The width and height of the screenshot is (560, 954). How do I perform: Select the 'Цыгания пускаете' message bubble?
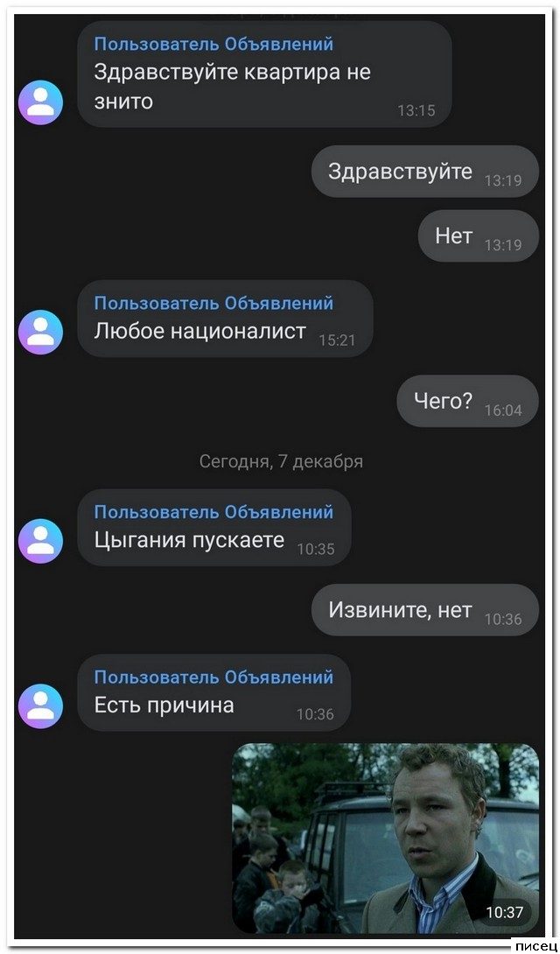click(x=214, y=528)
